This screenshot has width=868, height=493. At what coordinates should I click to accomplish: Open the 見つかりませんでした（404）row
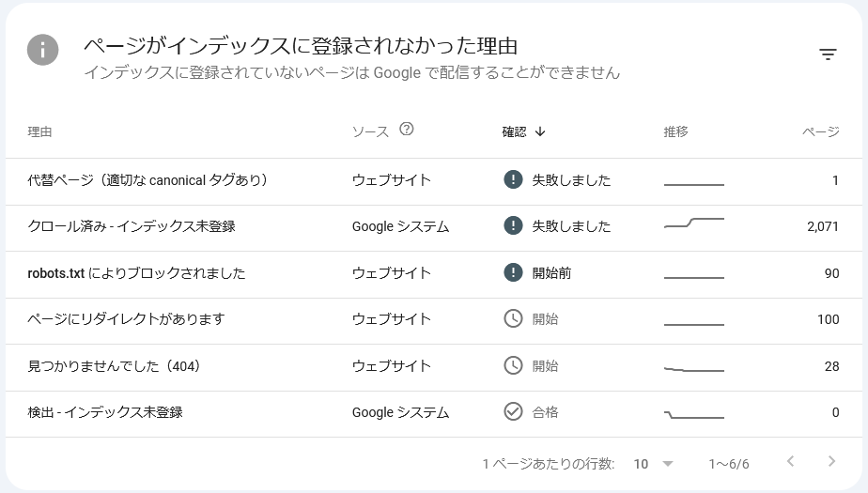tap(434, 367)
